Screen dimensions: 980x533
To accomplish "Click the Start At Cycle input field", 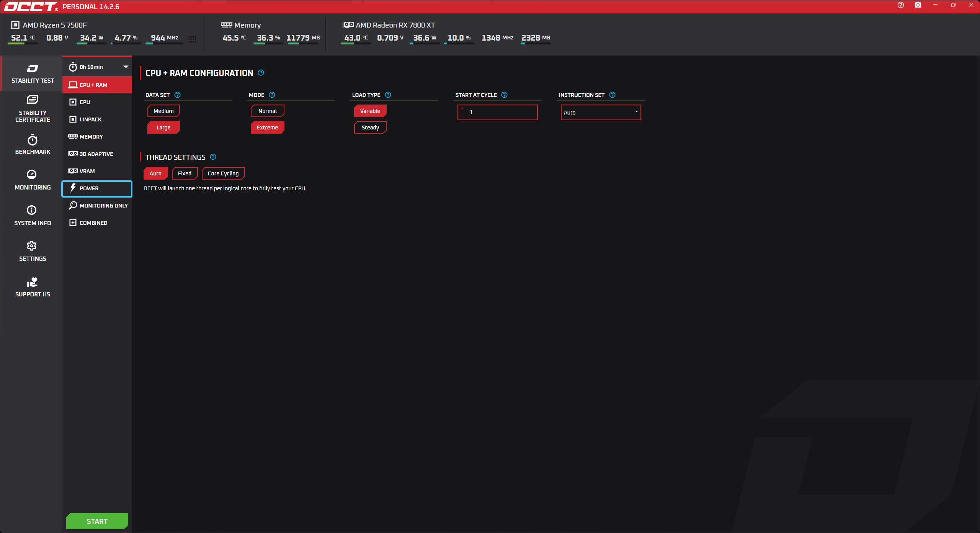I will (501, 112).
